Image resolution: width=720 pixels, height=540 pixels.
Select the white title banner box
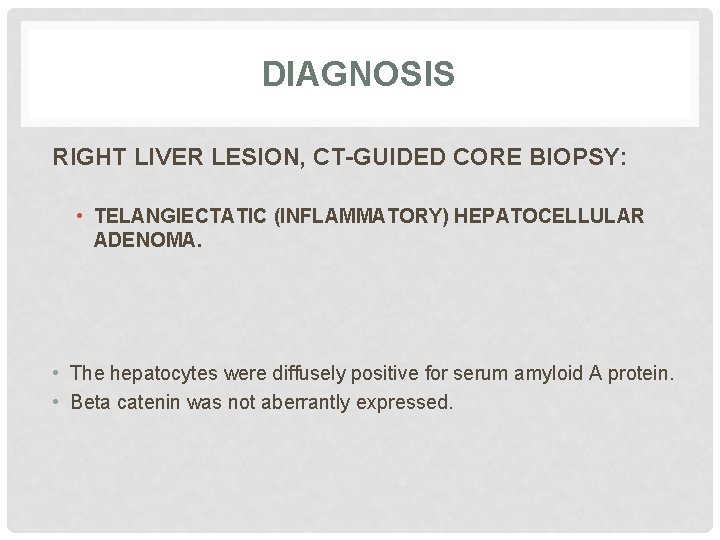pyautogui.click(x=360, y=74)
